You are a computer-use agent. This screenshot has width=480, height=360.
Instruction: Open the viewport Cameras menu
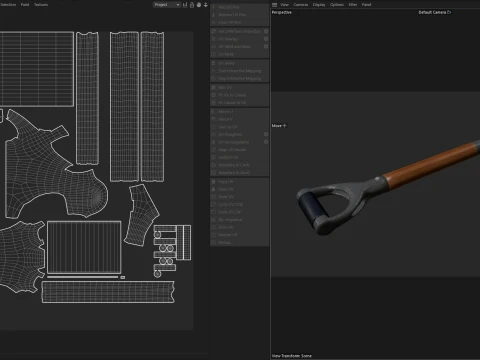pyautogui.click(x=301, y=5)
